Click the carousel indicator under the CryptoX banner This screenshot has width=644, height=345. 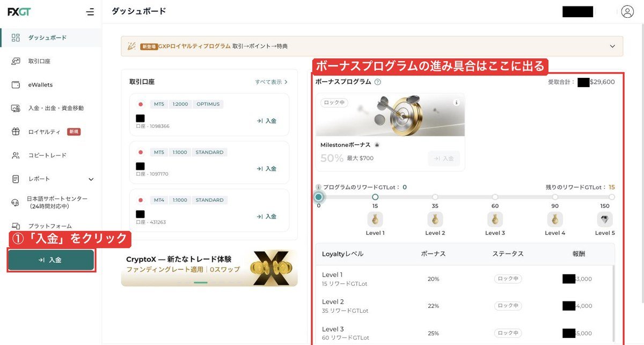(x=201, y=282)
